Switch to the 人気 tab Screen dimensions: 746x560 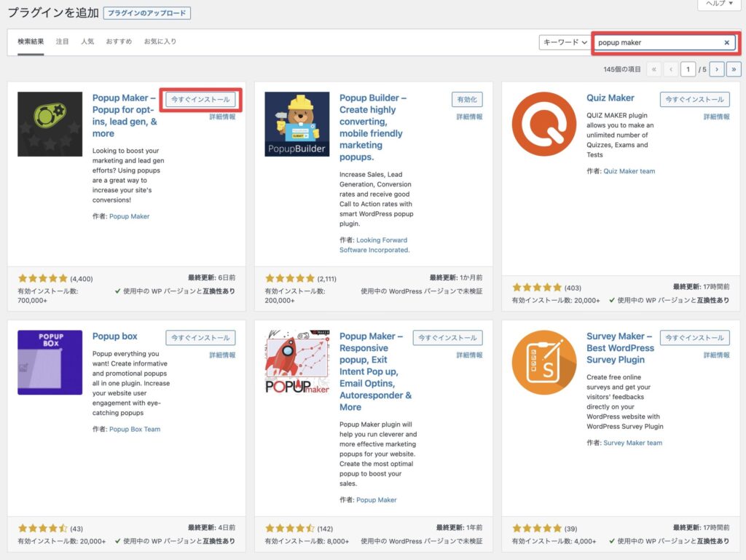click(x=87, y=42)
